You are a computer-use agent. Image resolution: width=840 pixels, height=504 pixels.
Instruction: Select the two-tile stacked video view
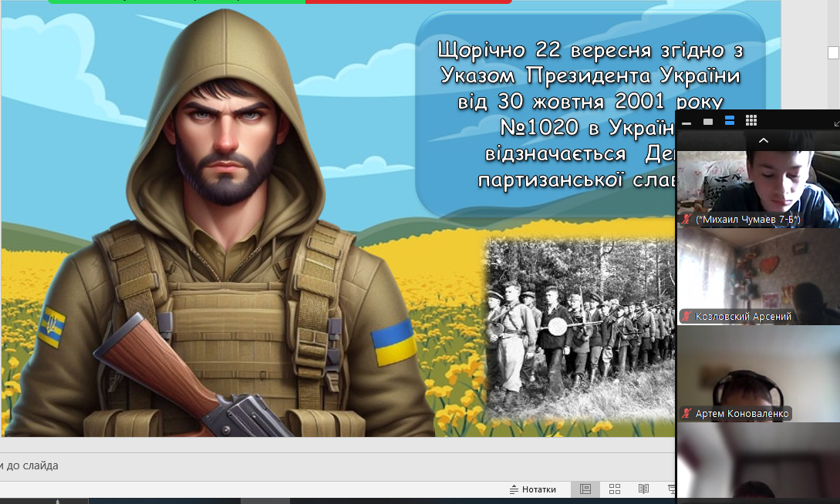click(729, 121)
